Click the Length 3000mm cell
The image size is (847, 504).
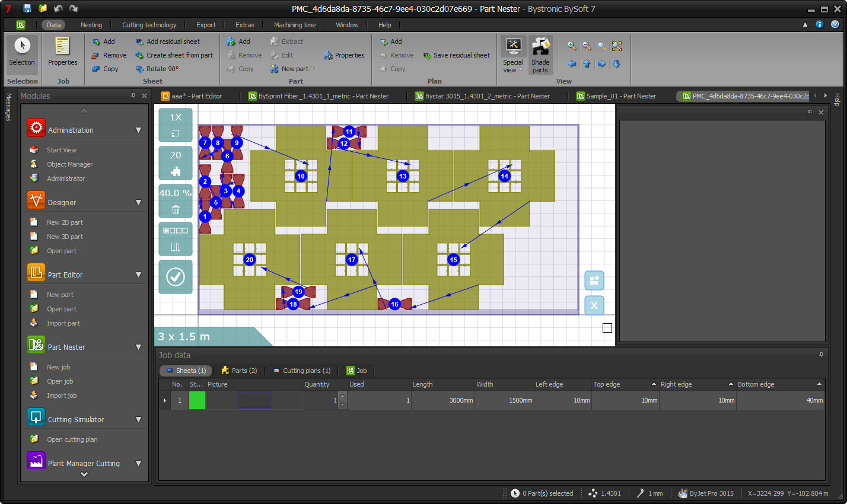442,400
